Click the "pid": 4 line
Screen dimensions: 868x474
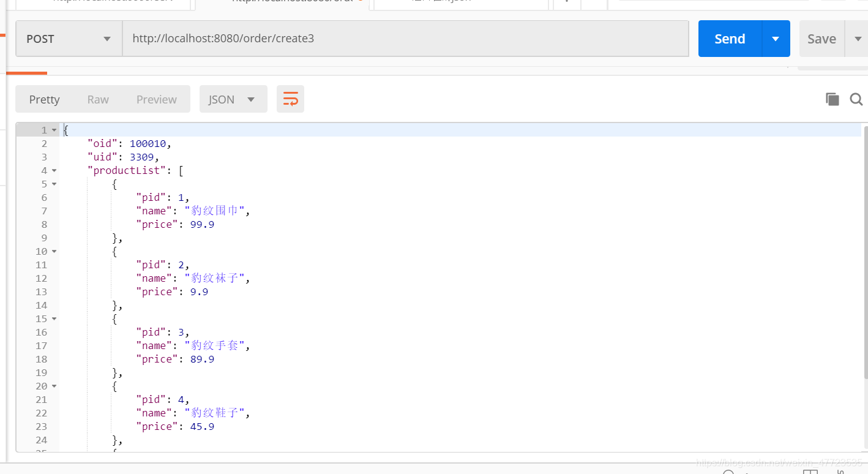(163, 400)
